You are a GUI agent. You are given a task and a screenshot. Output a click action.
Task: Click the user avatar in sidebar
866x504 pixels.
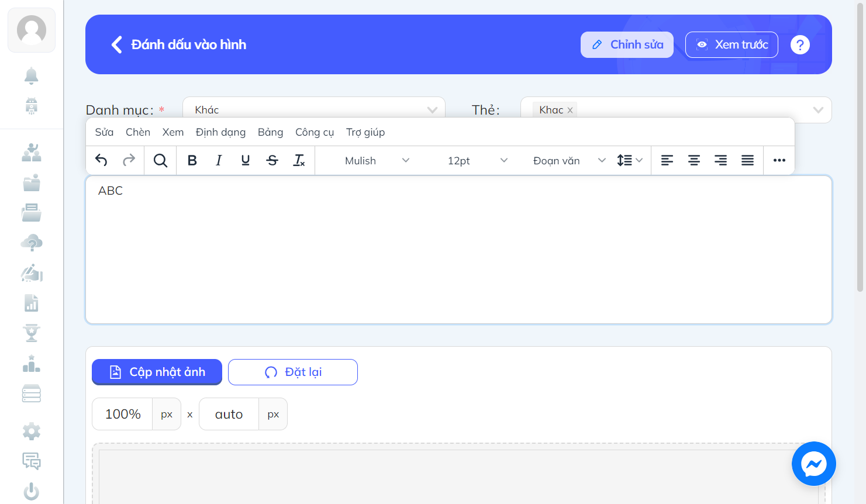32,30
